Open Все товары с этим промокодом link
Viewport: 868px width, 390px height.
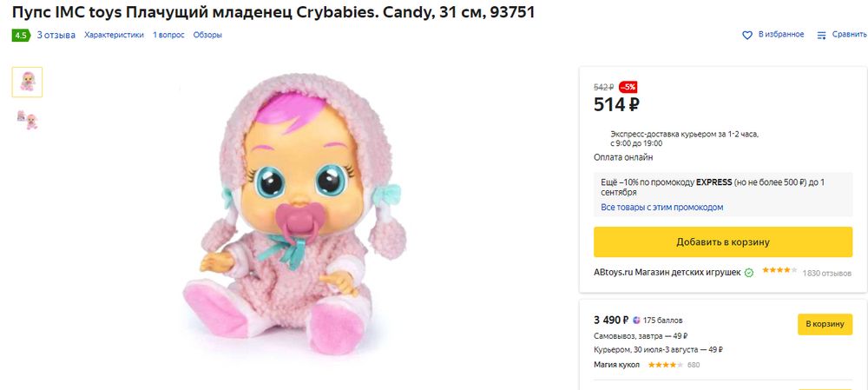point(661,208)
